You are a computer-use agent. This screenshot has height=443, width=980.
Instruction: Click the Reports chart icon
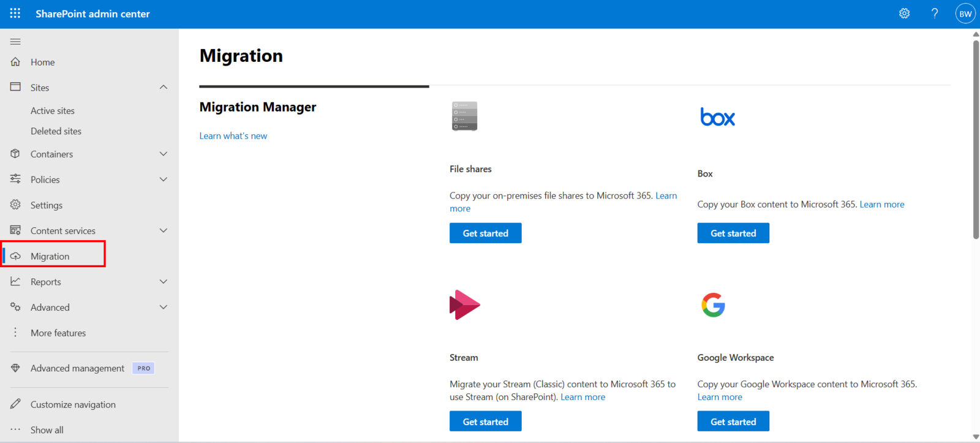[x=15, y=281]
